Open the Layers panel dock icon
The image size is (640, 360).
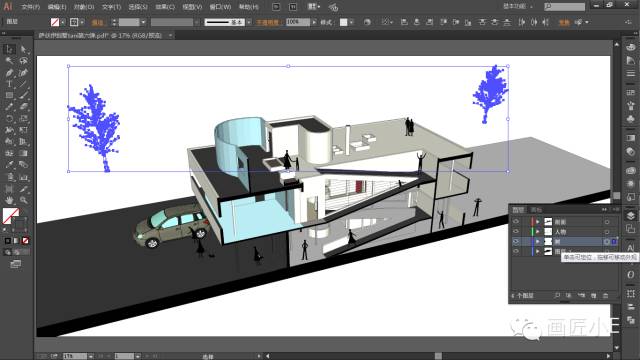click(x=631, y=216)
